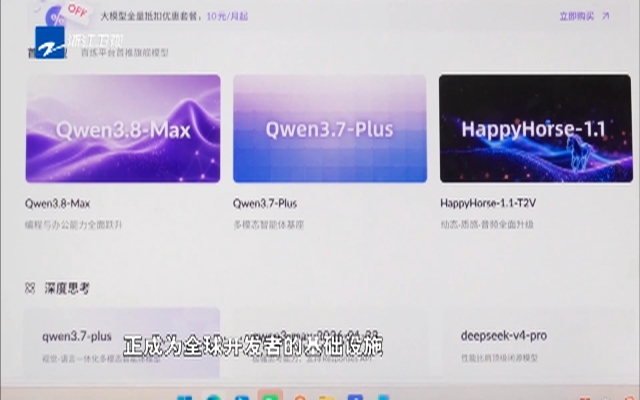Open the lowercase qwen3.7-plus model card
640x400 pixels.
[x=122, y=343]
